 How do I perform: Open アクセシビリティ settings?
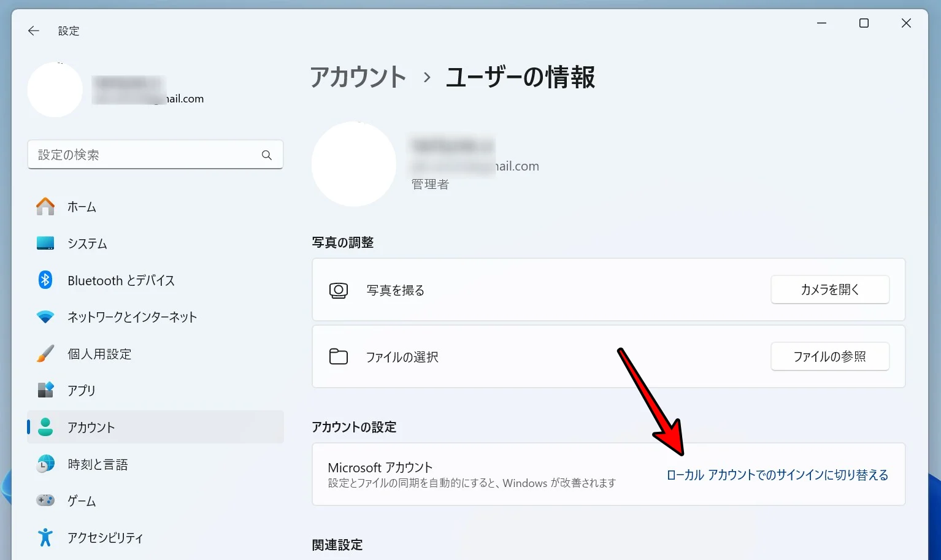point(105,537)
